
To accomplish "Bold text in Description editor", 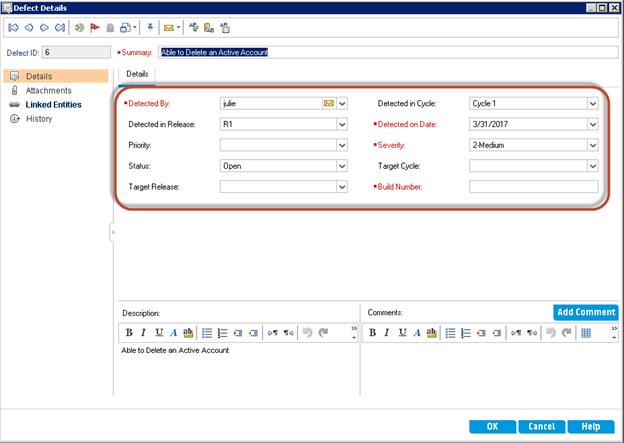I will coord(129,332).
